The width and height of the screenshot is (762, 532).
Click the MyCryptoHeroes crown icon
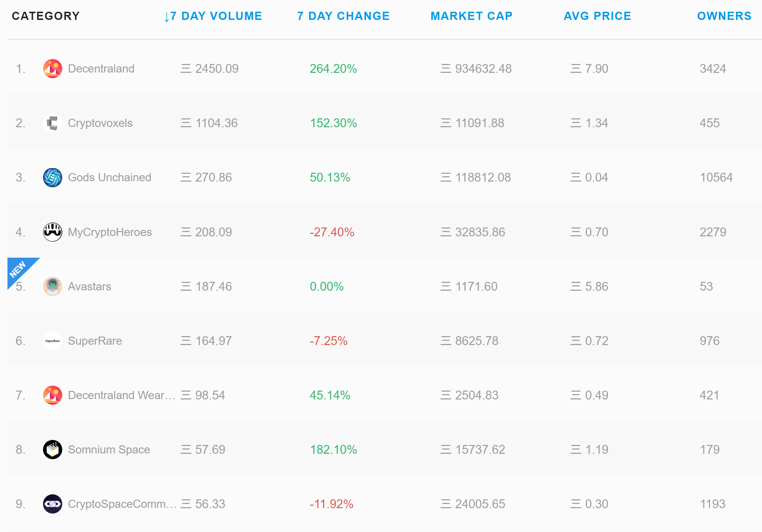tap(52, 232)
